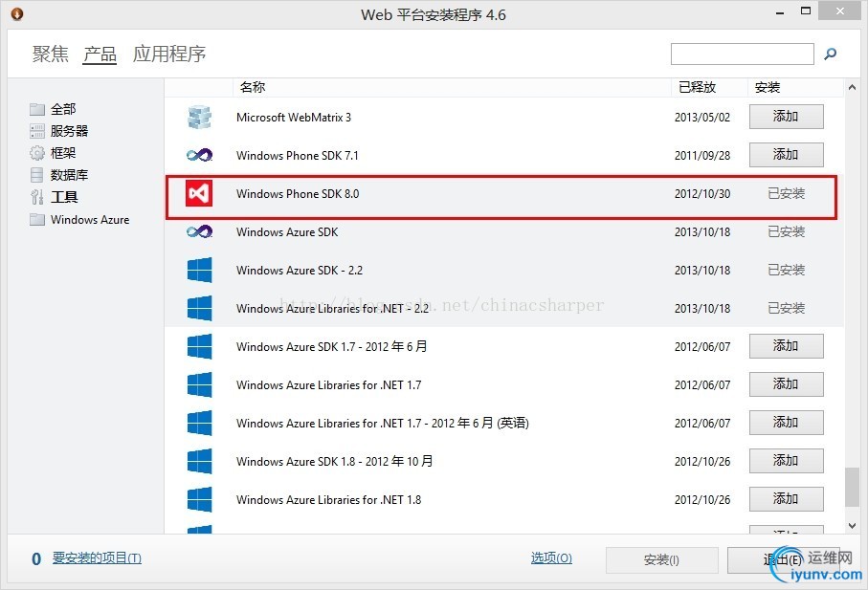Close the Web 平台安装程序 4.6 window
Image resolution: width=868 pixels, height=590 pixels.
pos(839,11)
